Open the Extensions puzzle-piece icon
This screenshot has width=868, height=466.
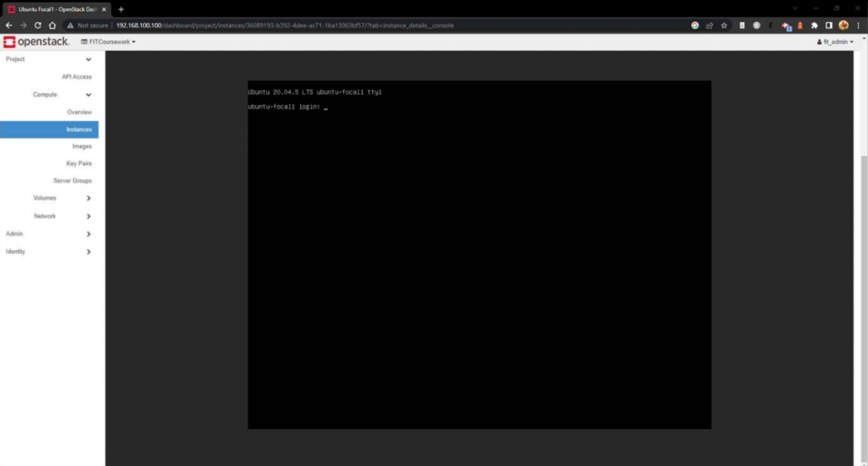pyautogui.click(x=815, y=25)
